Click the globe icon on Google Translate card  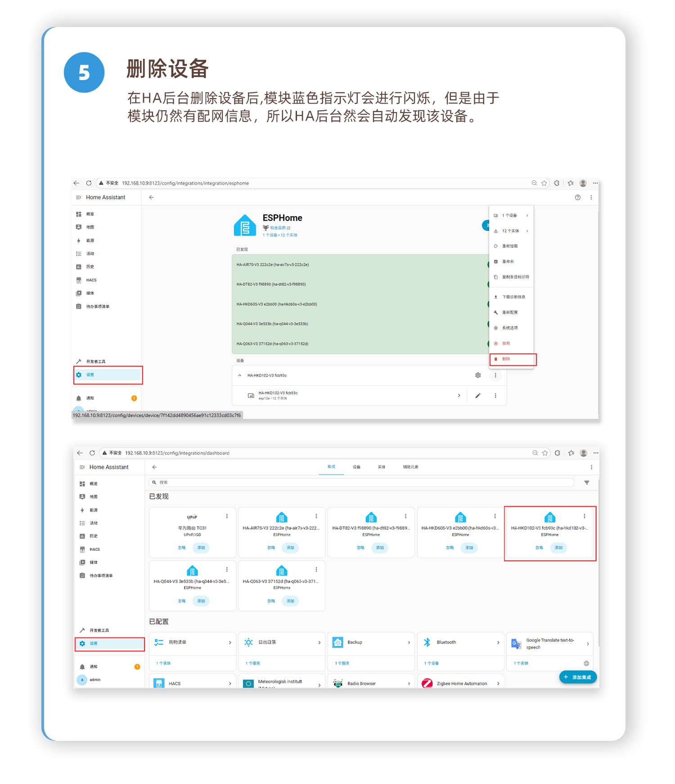point(586,663)
